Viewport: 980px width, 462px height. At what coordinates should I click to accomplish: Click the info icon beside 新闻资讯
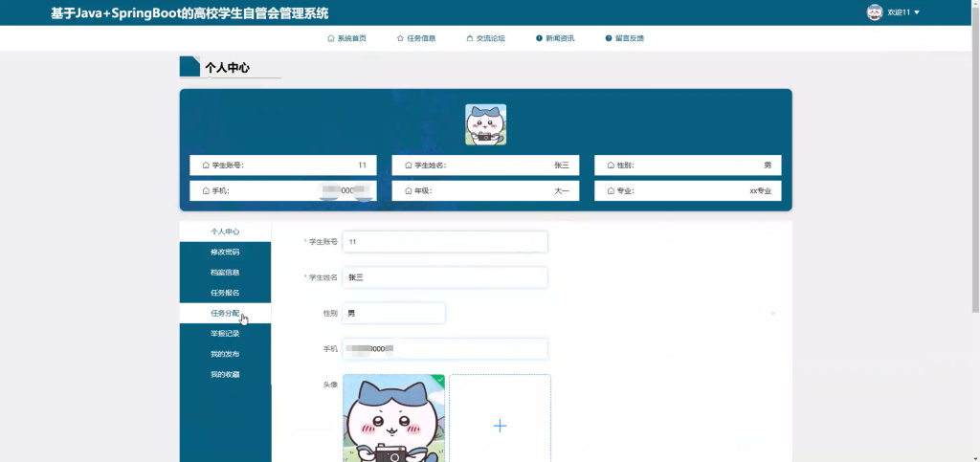pos(539,38)
